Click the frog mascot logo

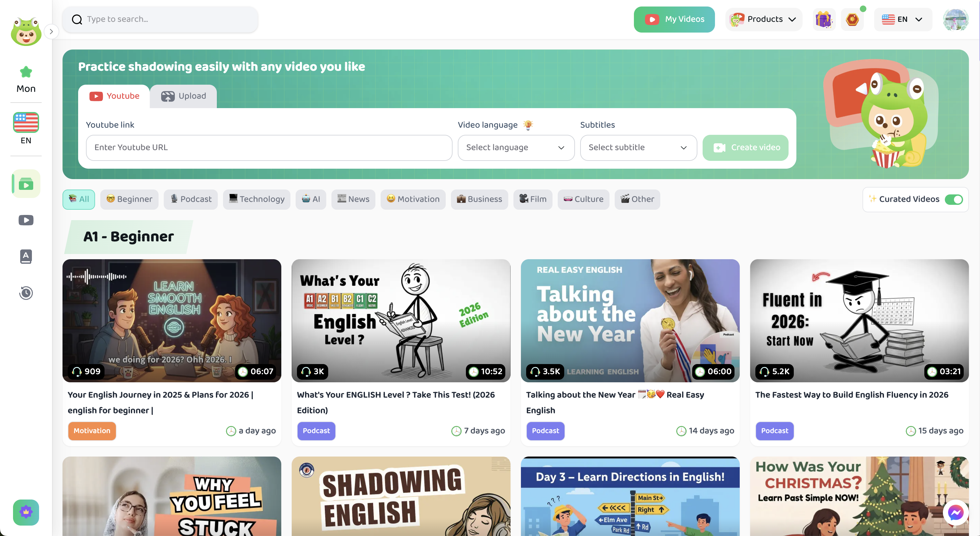pos(26,32)
